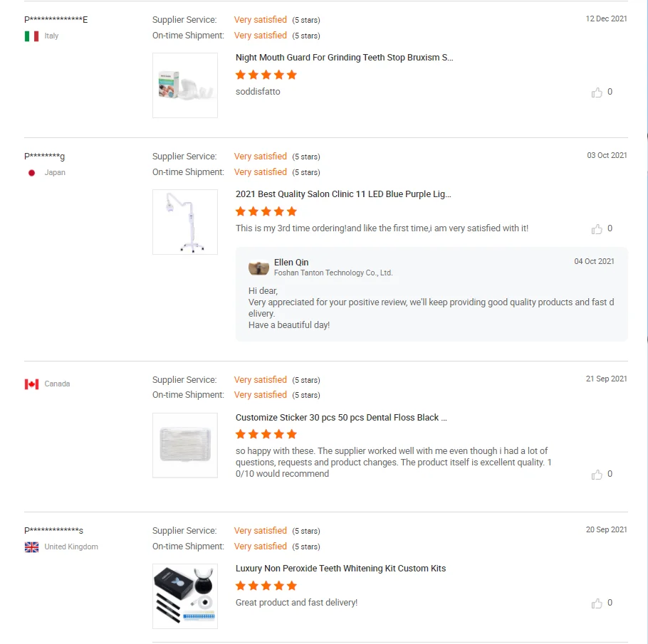Open Night Mouth Guard For Grinding Teeth link
The width and height of the screenshot is (648, 644).
coord(344,58)
